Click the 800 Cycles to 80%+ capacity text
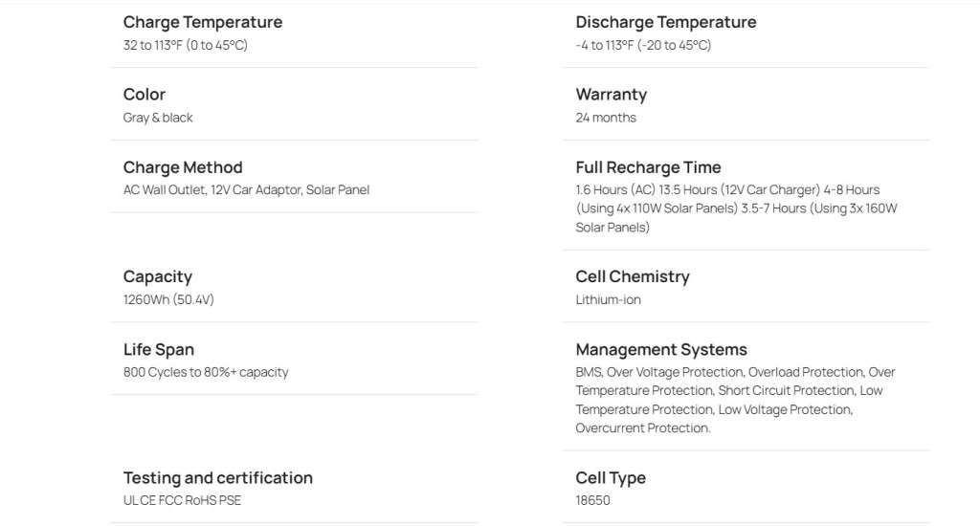The image size is (980, 526). pos(206,372)
